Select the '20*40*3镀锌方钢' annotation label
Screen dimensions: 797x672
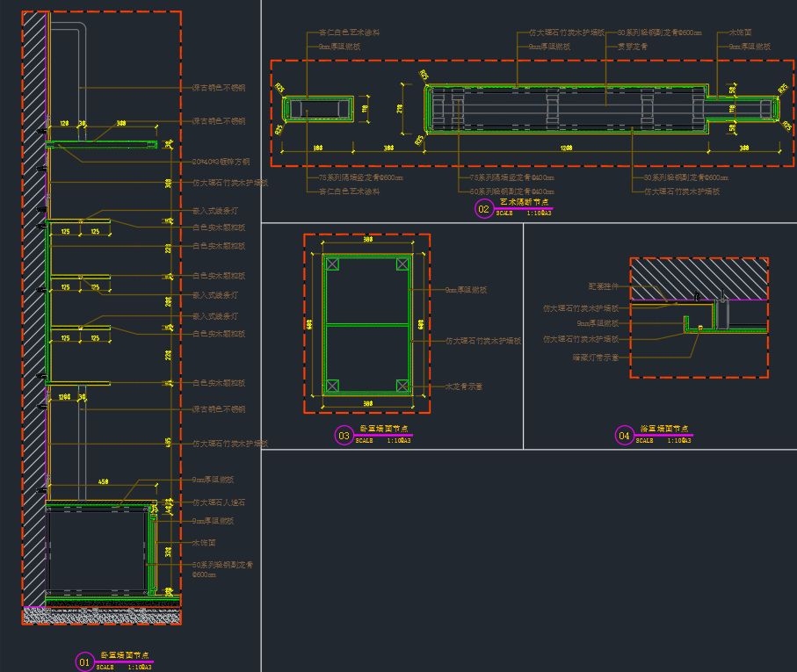221,162
